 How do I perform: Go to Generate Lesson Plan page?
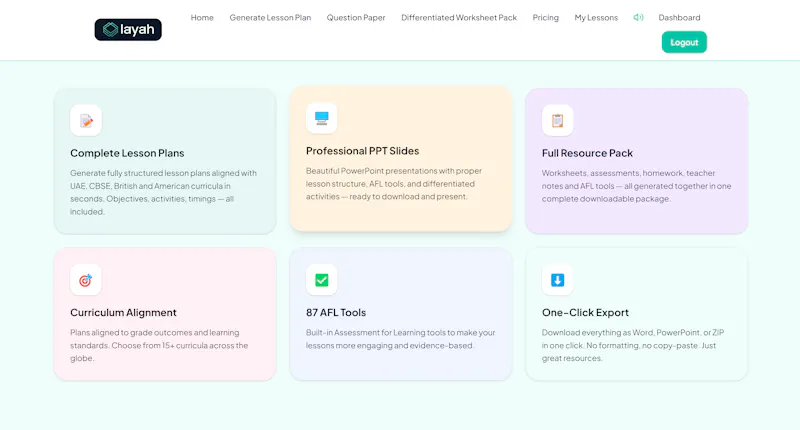[x=270, y=17]
